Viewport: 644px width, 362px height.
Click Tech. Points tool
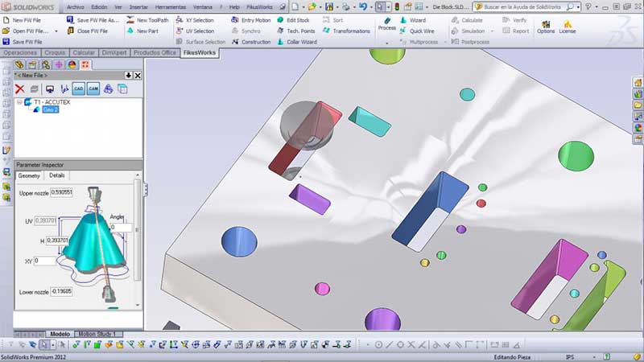(x=295, y=31)
